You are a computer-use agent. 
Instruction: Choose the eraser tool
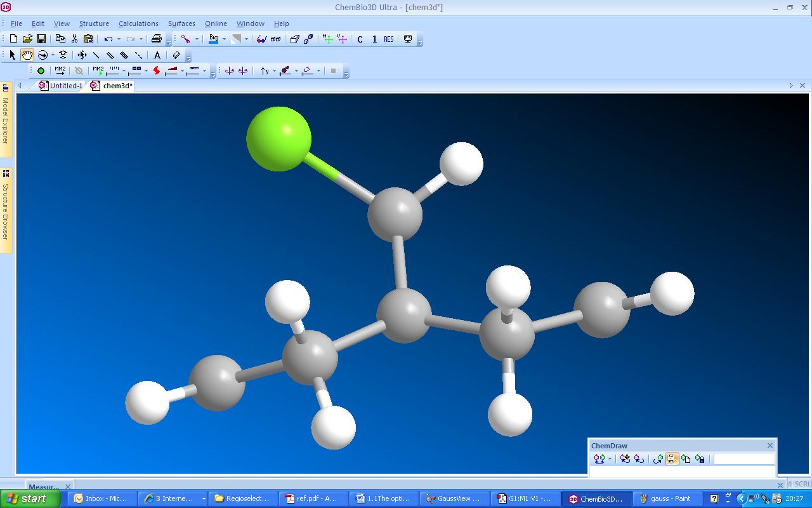pyautogui.click(x=176, y=55)
